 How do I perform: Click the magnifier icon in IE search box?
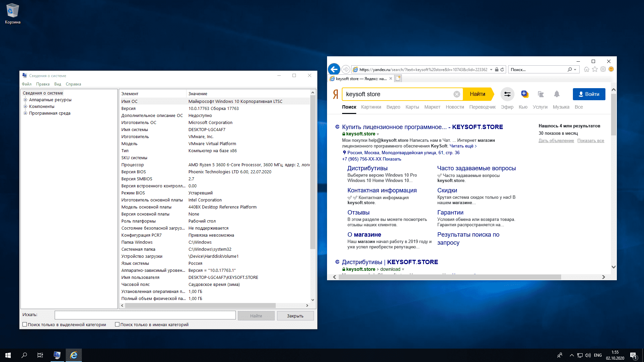click(570, 69)
